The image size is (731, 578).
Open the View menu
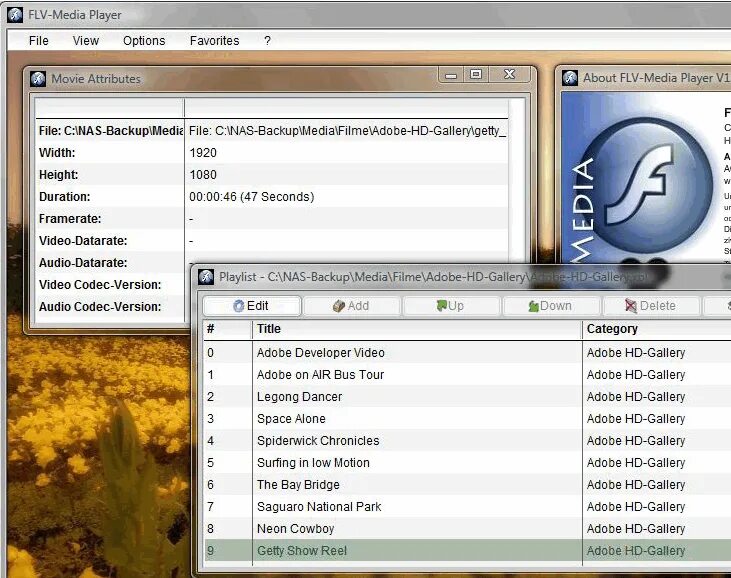(x=86, y=41)
